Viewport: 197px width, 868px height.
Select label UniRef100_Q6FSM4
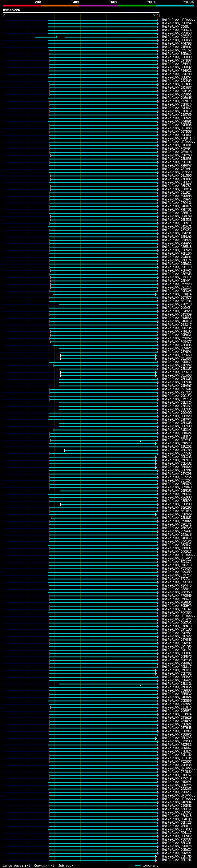pos(177,470)
